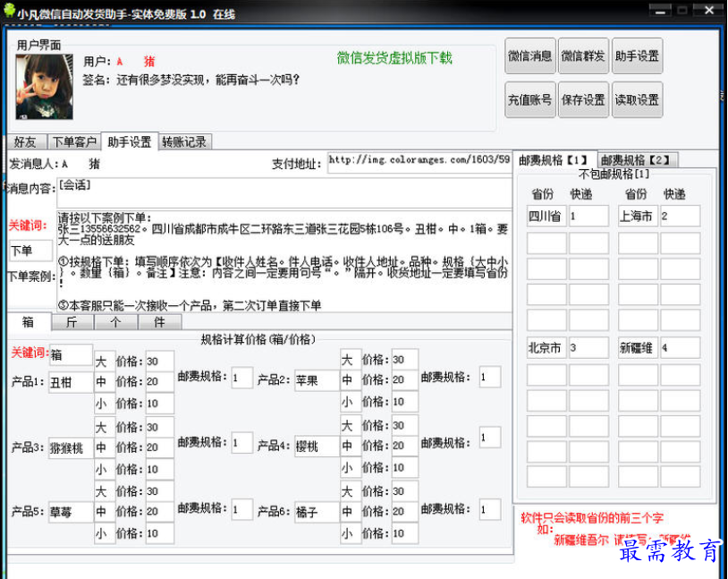Viewport: 728px width, 579px height.
Task: Click the 助手设置 button at top right
Action: [637, 56]
